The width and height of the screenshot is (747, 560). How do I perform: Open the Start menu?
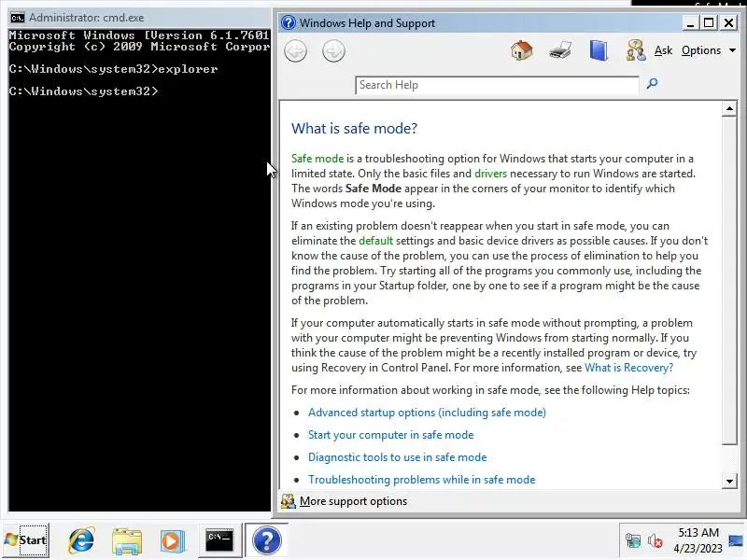26,540
